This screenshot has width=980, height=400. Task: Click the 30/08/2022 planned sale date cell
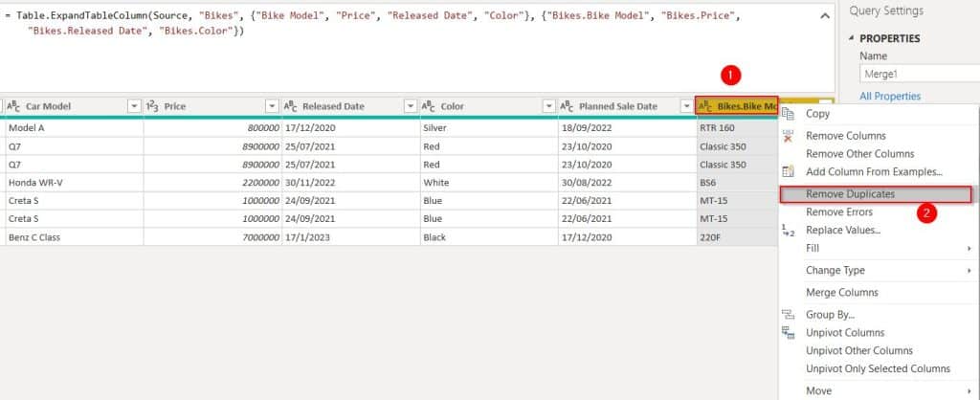628,183
